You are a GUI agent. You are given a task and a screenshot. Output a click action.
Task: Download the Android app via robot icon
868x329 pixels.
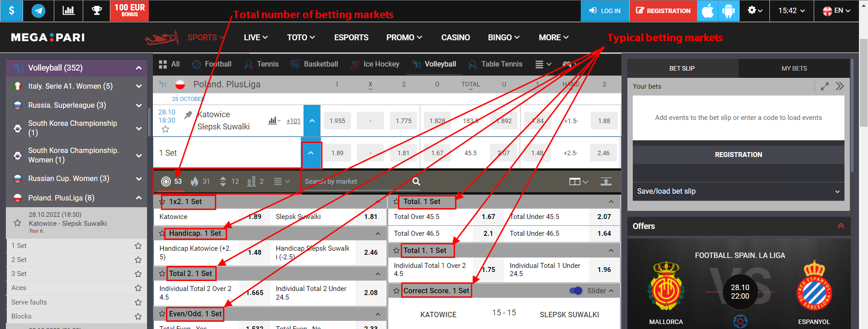pos(728,10)
